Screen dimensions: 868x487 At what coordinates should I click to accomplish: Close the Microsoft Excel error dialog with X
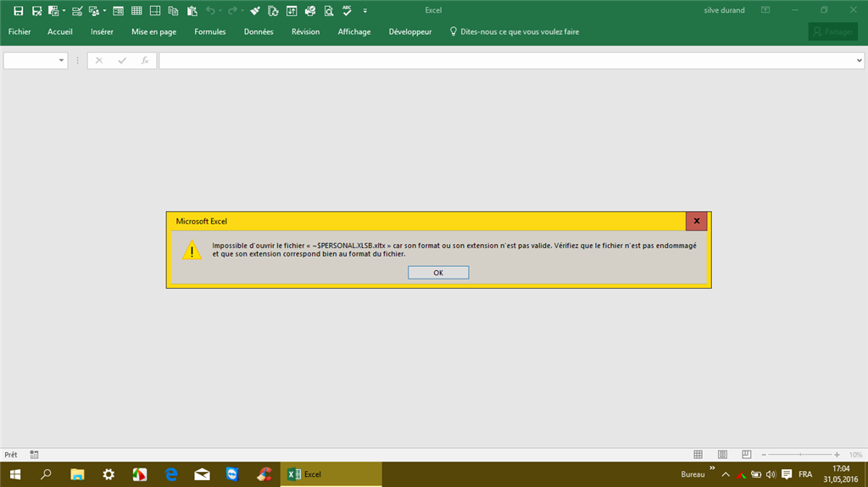(x=697, y=221)
